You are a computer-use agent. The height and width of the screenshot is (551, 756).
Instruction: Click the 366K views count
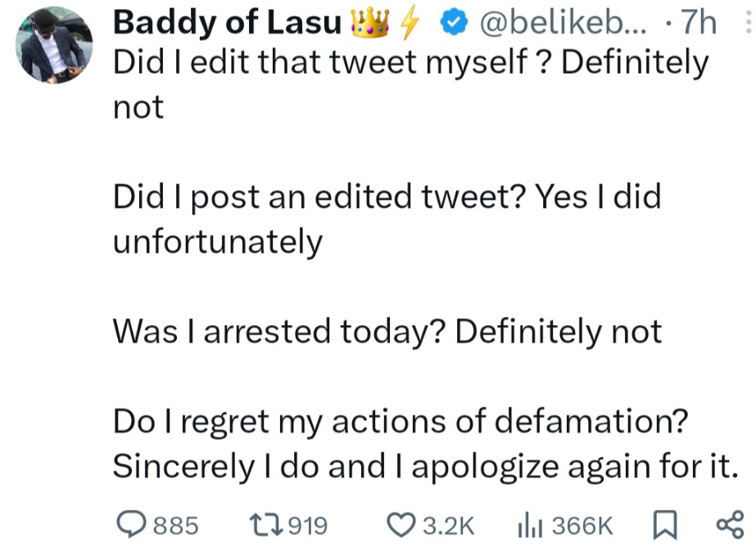(x=582, y=525)
